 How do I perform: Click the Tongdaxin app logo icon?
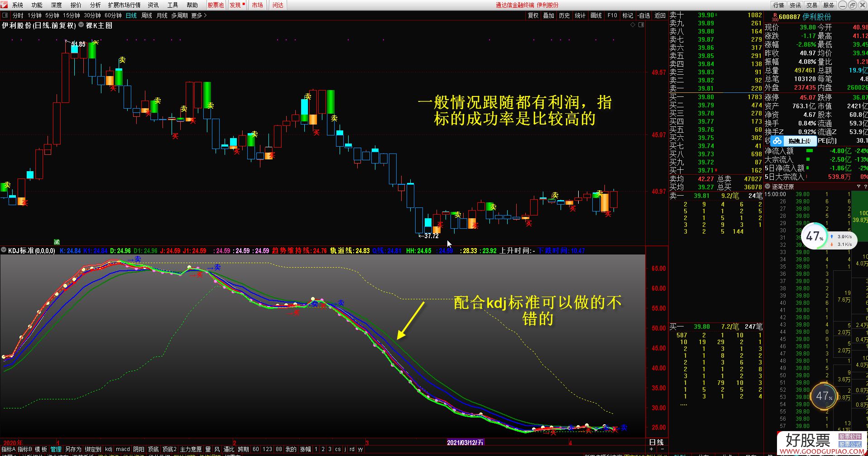tap(5, 5)
